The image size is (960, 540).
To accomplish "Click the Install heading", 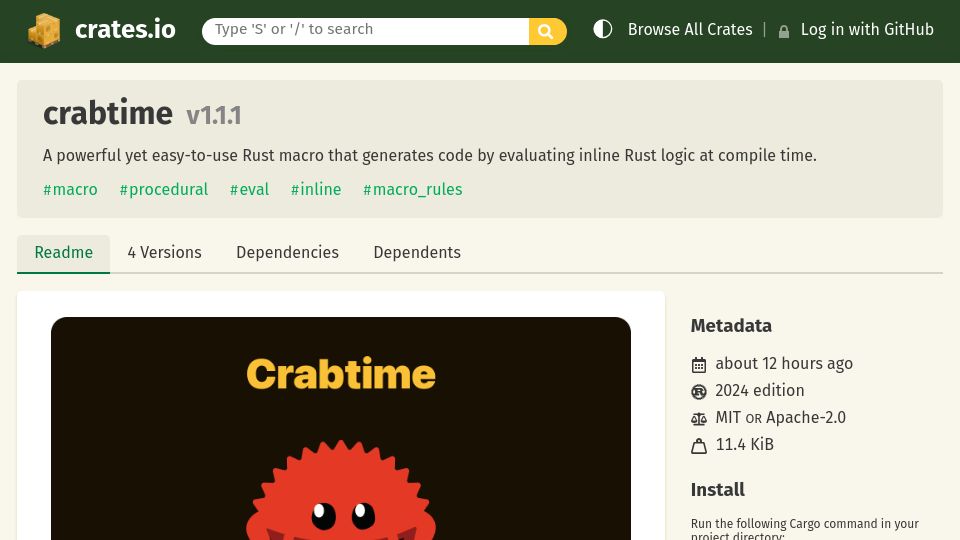I will tap(718, 490).
